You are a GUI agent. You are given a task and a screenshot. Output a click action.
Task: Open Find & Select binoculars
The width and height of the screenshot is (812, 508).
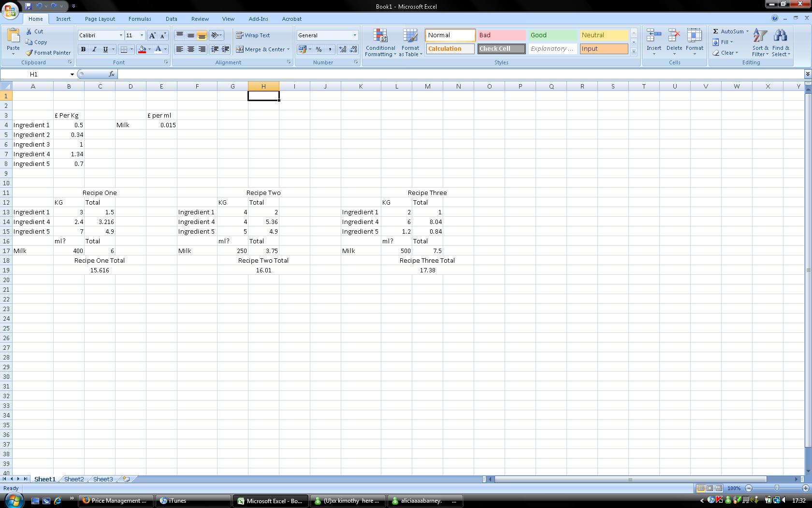(781, 43)
